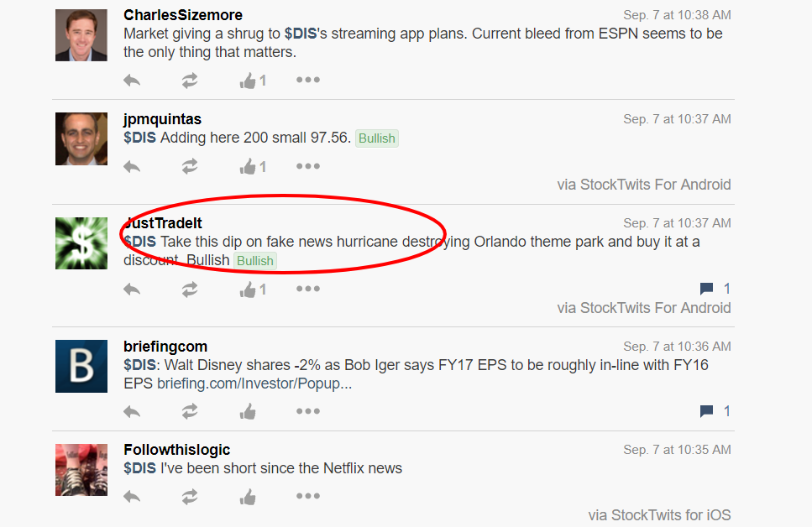Viewport: 812px width, 527px height.
Task: Open JustTradeIt's dollar sign avatar
Action: pyautogui.click(x=81, y=243)
